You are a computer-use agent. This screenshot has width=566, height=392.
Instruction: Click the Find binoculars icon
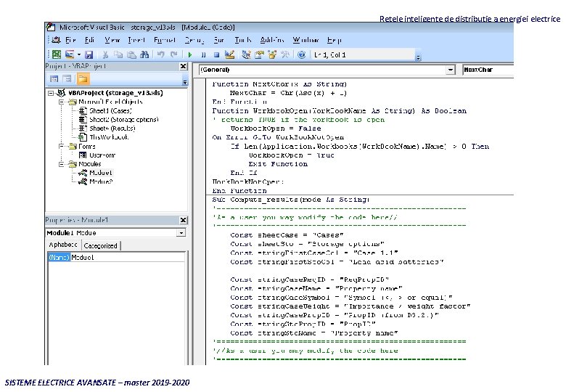coord(144,54)
